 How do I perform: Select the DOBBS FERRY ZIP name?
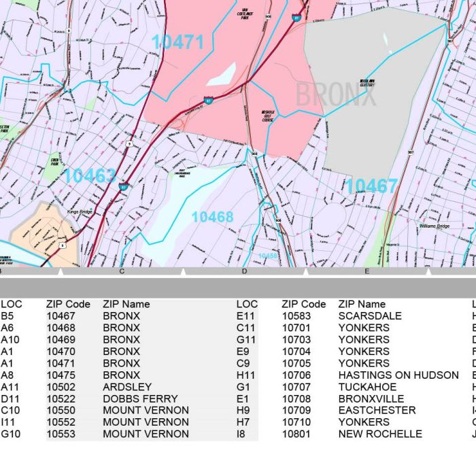141,399
